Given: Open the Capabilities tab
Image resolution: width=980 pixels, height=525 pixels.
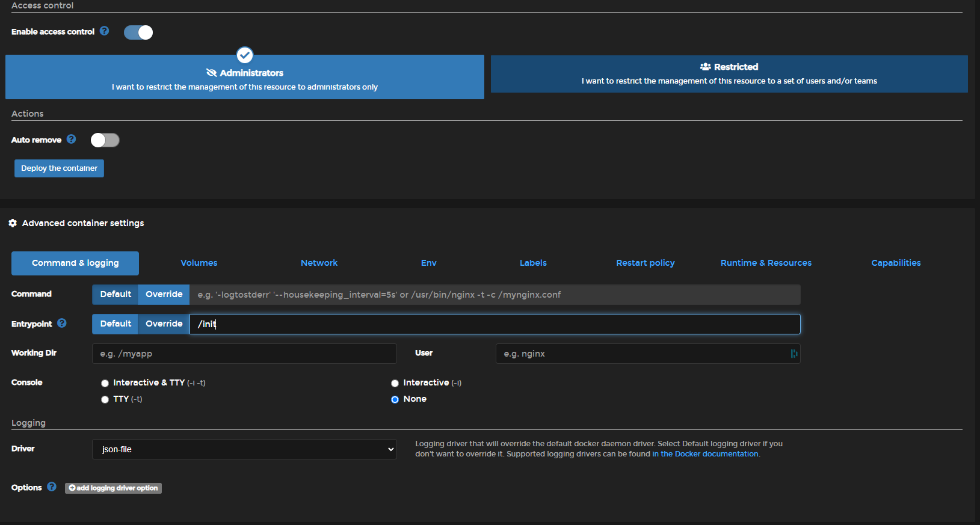Looking at the screenshot, I should point(896,263).
